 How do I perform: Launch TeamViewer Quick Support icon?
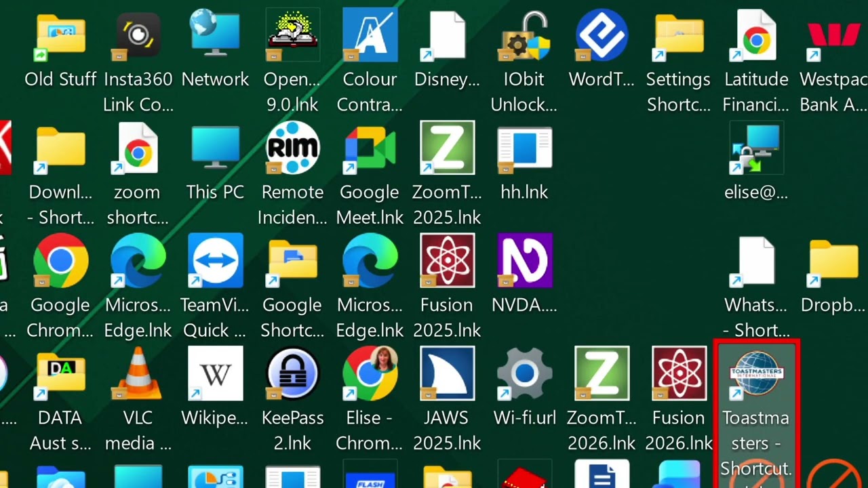216,261
